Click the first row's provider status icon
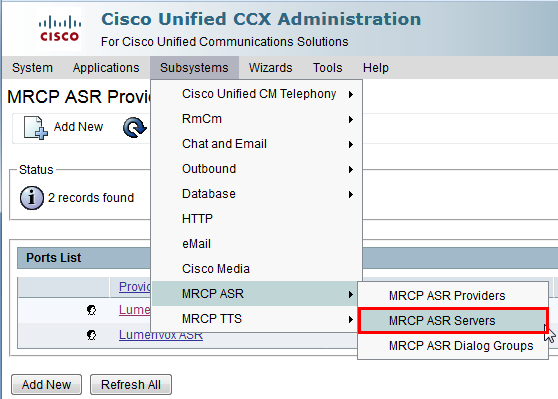This screenshot has width=558, height=399. tap(91, 310)
